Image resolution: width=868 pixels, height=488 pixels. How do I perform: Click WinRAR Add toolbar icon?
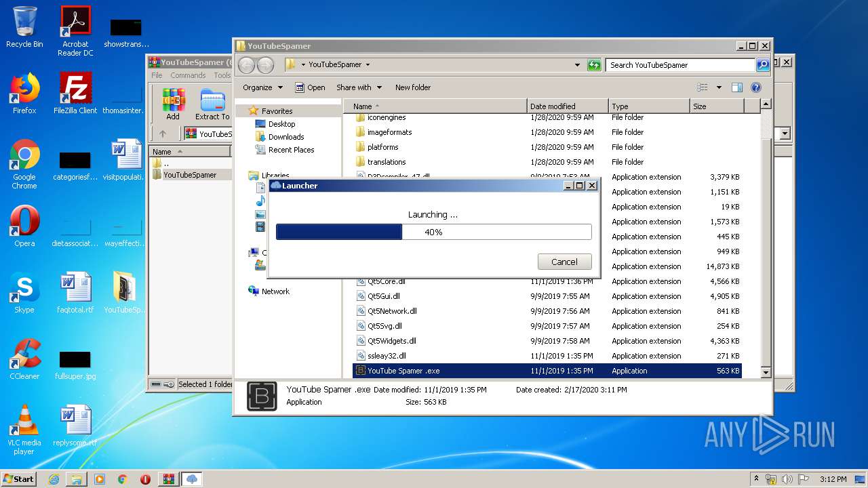click(x=173, y=104)
